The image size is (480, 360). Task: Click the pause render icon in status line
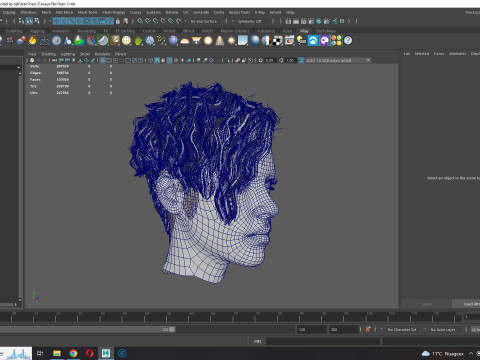tap(342, 21)
